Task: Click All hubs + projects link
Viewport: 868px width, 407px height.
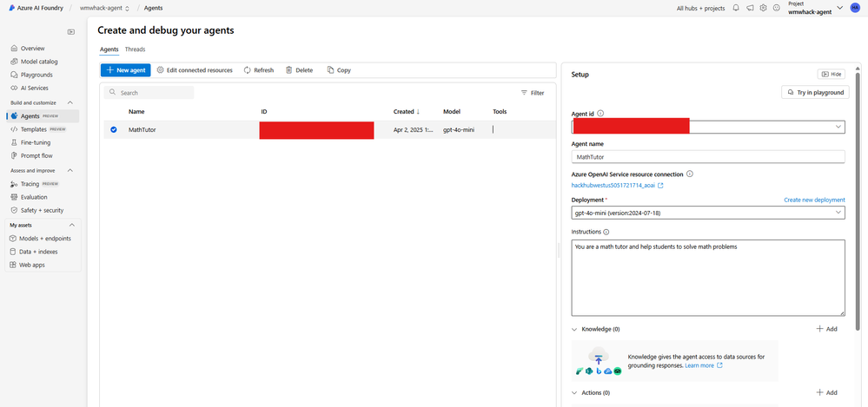Action: [701, 9]
